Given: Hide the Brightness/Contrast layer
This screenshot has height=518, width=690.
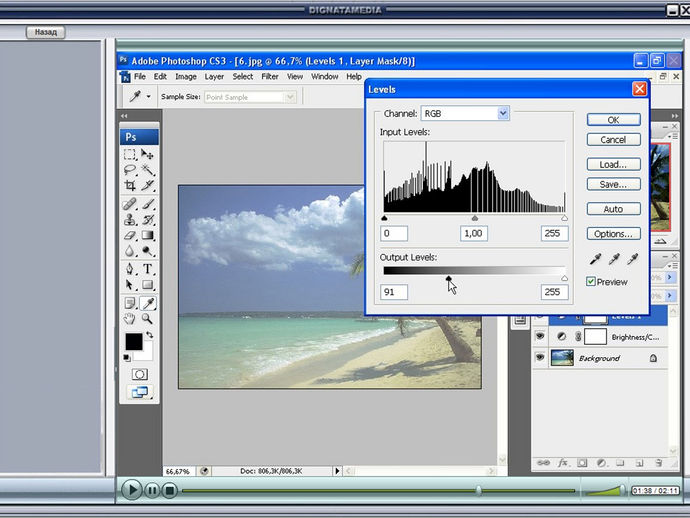Looking at the screenshot, I should (x=540, y=337).
